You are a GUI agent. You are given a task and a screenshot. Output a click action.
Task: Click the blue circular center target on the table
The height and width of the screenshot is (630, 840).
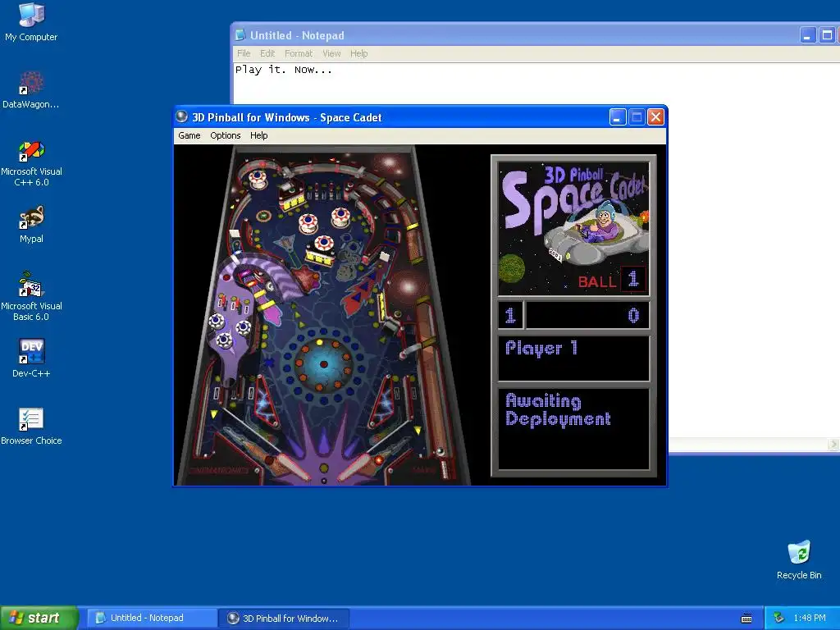pyautogui.click(x=323, y=364)
